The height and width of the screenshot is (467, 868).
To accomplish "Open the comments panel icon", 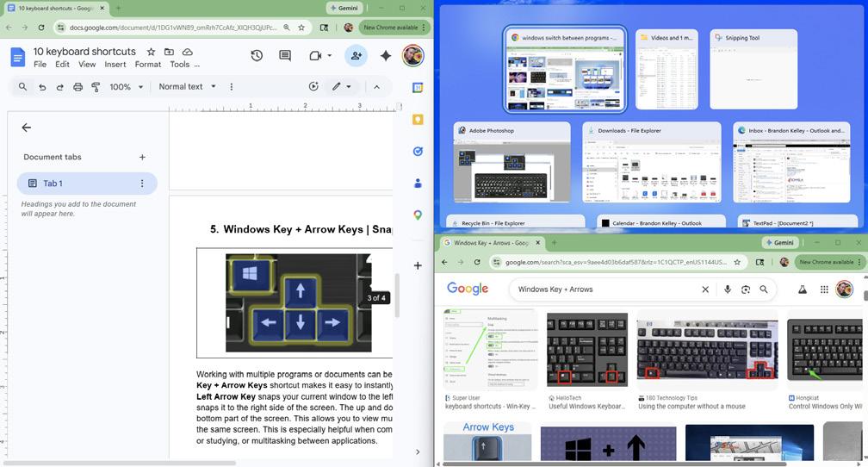I will tap(285, 55).
